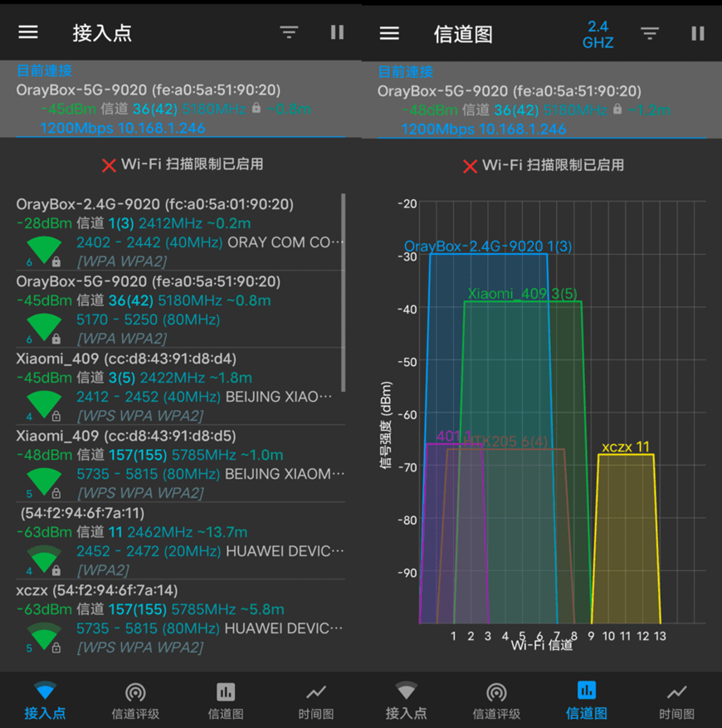The image size is (722, 728).
Task: Select 时间图 tab in right screen
Action: 677,700
